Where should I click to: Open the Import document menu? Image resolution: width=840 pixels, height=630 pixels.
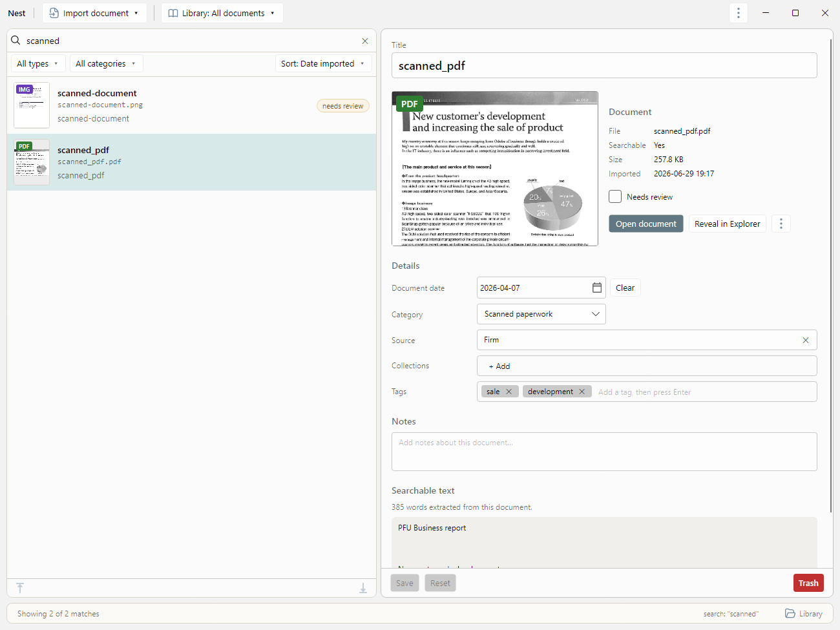tap(94, 13)
